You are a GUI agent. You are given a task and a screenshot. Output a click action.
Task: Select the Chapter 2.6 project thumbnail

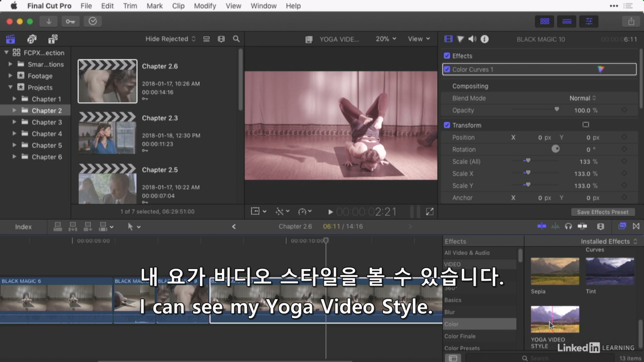[107, 81]
